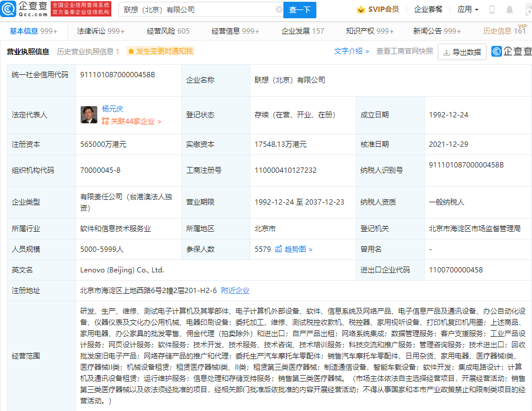Clear the search box with the X icon
This screenshot has height=411, width=532.
[x=279, y=9]
